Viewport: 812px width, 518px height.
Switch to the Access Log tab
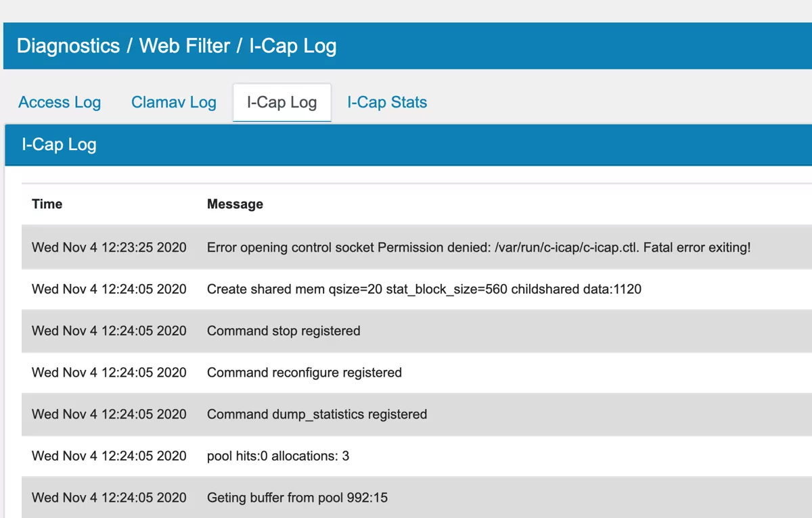tap(59, 102)
